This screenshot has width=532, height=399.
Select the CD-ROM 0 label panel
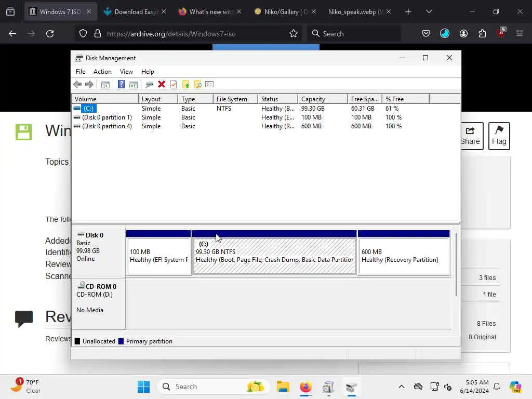point(98,303)
